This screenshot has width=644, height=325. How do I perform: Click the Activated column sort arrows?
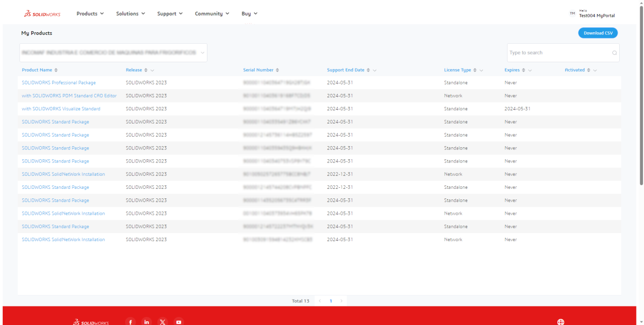(589, 70)
